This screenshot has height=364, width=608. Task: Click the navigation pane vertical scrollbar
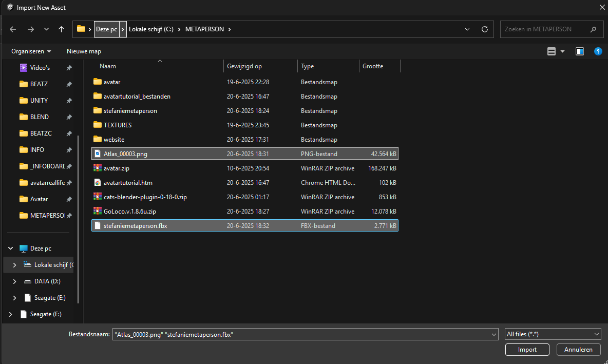(x=79, y=219)
